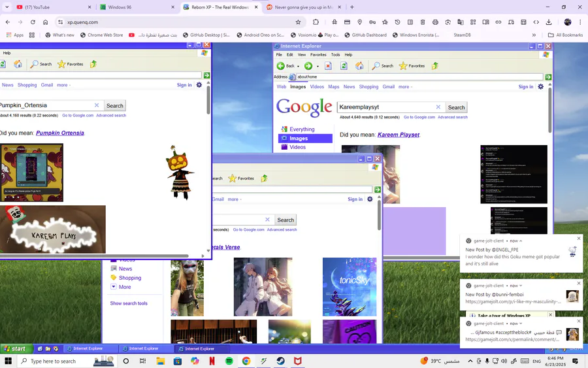The height and width of the screenshot is (368, 588).
Task: Open the Back button history dropdown arrow
Action: (x=298, y=67)
